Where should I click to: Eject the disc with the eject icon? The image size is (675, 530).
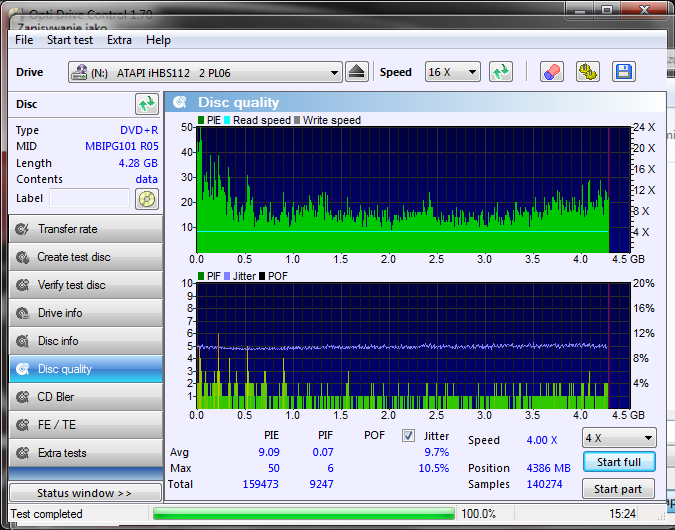[356, 72]
